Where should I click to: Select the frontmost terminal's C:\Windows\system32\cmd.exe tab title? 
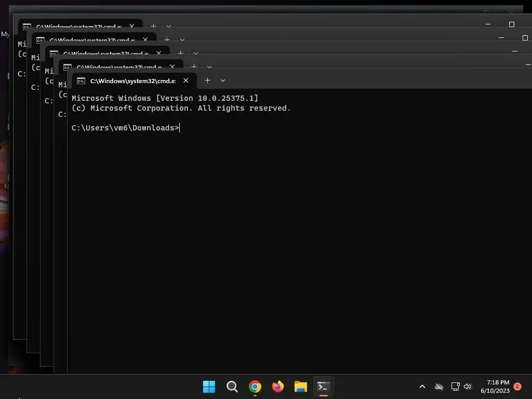(132, 81)
